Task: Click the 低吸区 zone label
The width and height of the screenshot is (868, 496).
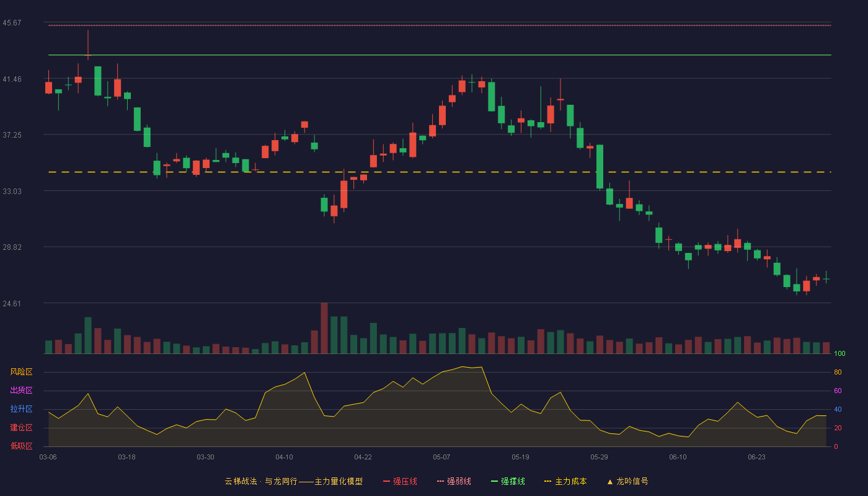Action: click(x=21, y=446)
